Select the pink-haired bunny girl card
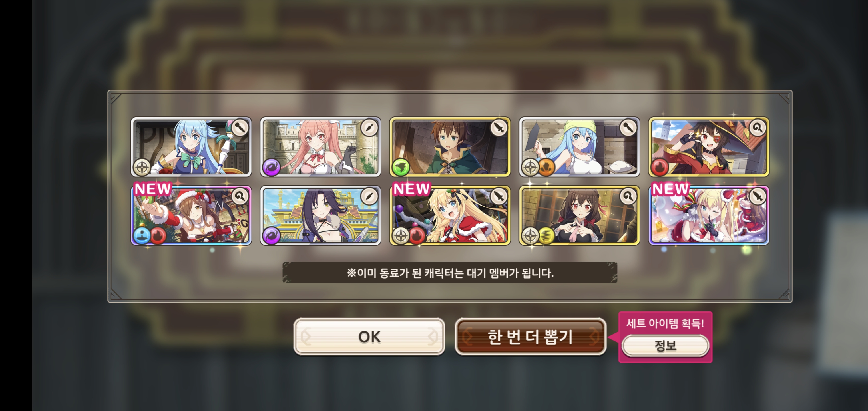The width and height of the screenshot is (868, 411). point(320,147)
